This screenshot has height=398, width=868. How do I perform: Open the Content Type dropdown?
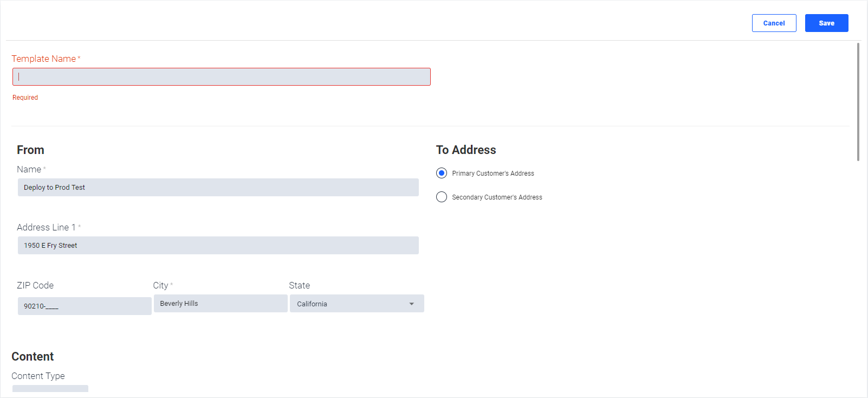click(x=50, y=388)
